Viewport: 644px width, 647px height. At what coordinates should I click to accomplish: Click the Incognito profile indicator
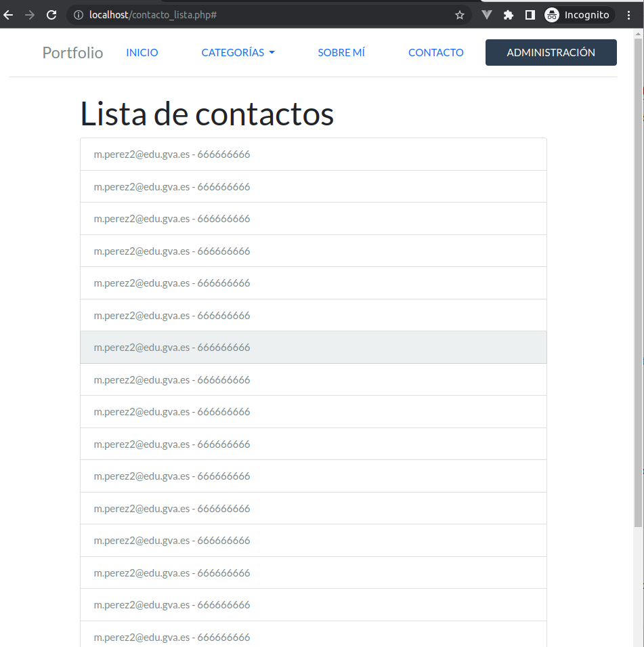tap(579, 15)
